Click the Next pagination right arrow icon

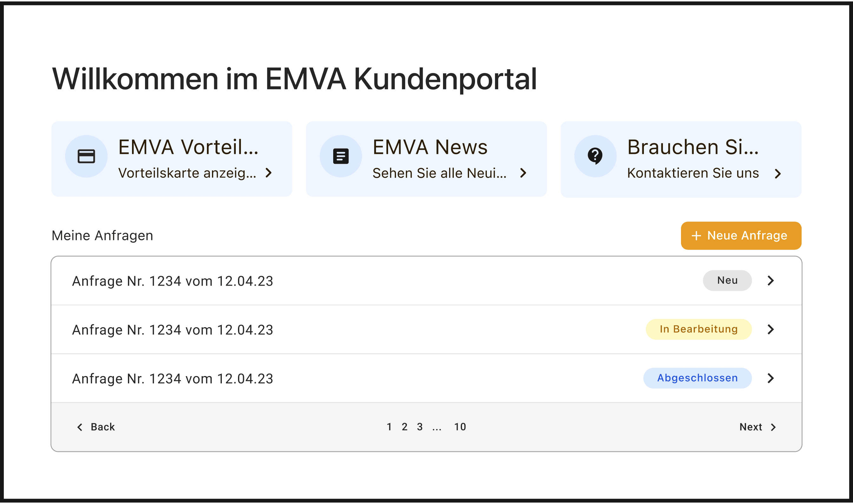point(773,427)
